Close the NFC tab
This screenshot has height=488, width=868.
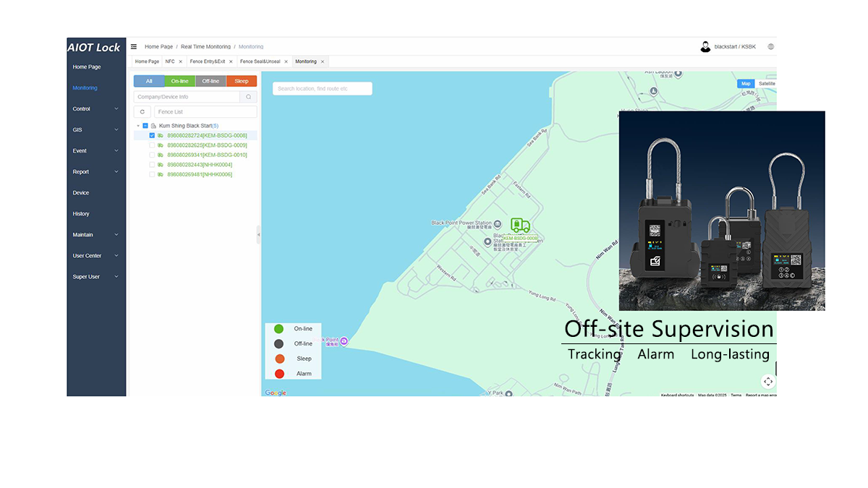(181, 61)
